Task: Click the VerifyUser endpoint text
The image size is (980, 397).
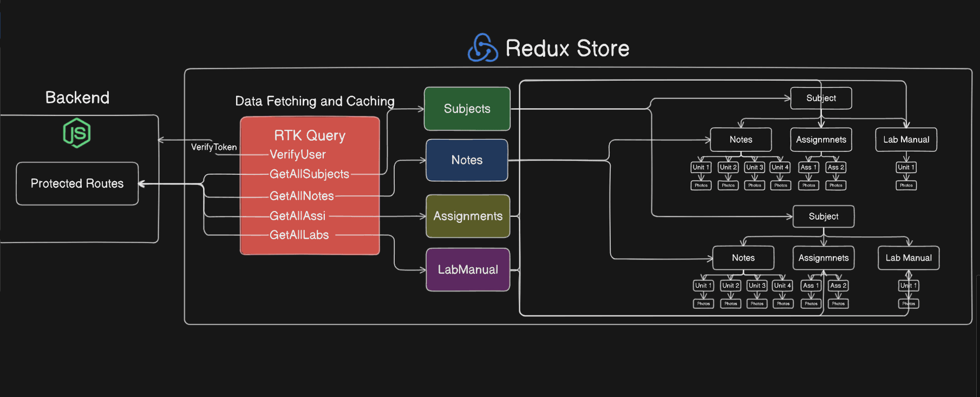Action: coord(298,155)
